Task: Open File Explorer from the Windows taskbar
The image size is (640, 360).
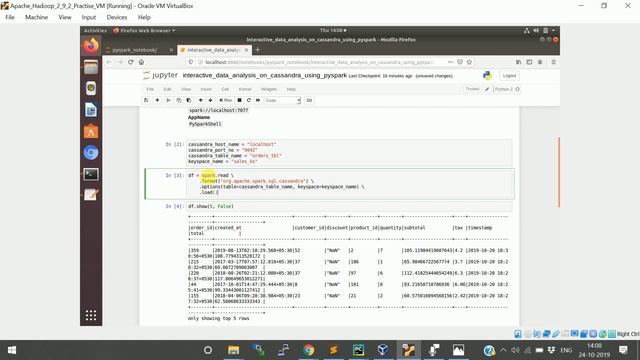Action: (233, 350)
